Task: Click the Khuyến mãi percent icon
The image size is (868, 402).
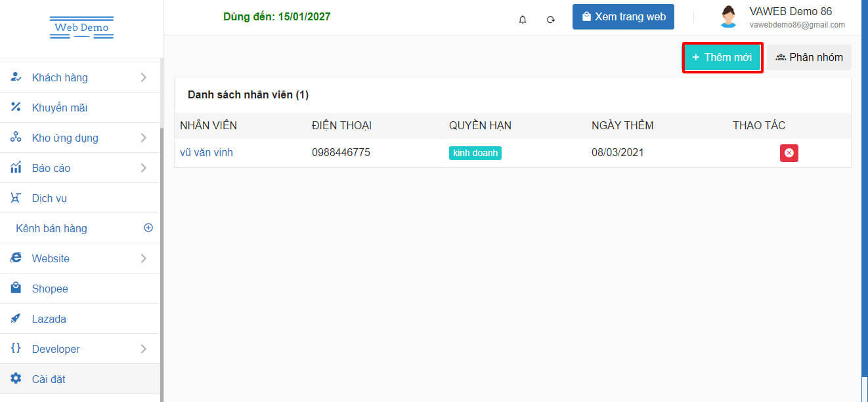Action: (16, 108)
